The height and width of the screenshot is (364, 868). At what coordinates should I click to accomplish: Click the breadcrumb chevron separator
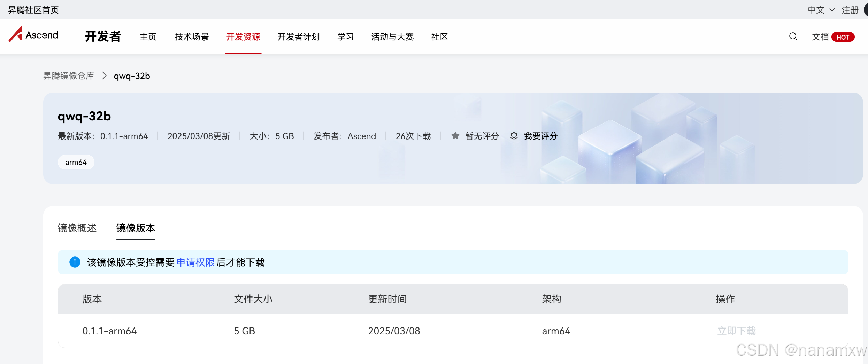(104, 76)
